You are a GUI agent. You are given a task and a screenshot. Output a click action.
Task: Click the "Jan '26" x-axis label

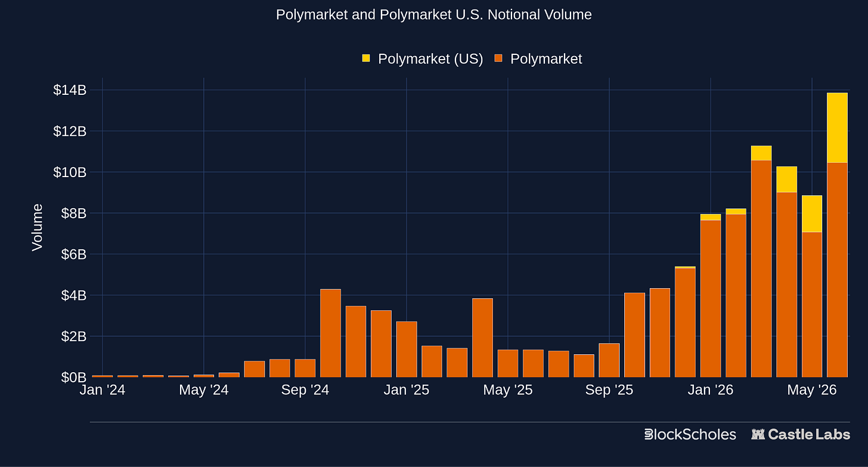tap(711, 390)
